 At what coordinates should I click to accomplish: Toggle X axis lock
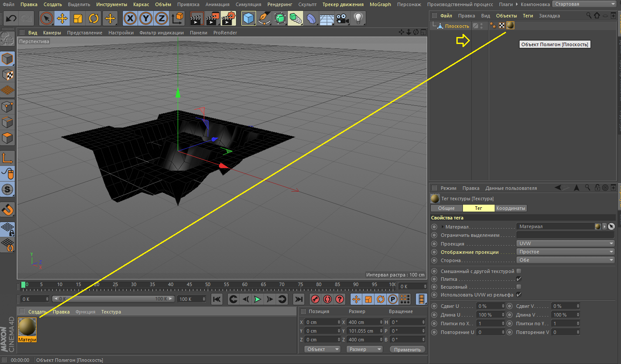[130, 18]
